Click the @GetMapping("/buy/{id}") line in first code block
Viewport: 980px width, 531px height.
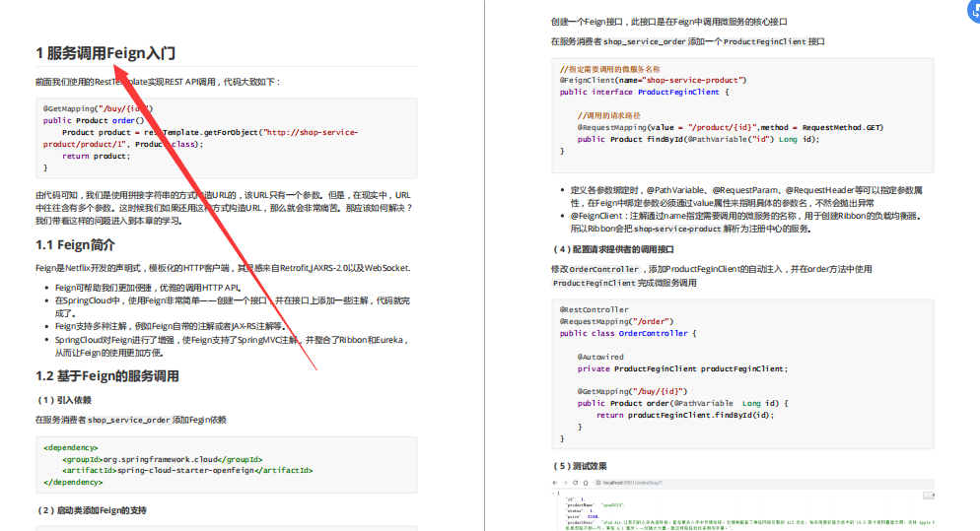click(x=99, y=108)
